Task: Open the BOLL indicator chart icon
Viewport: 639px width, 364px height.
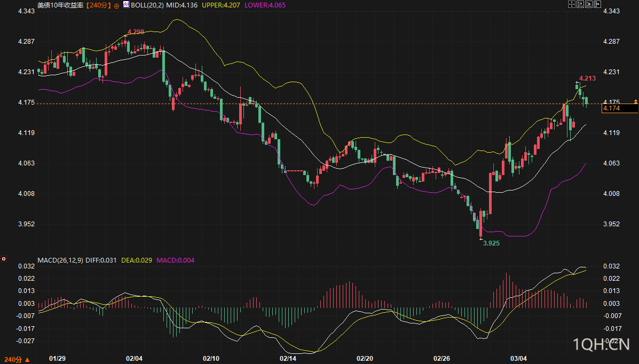Action: (126, 4)
